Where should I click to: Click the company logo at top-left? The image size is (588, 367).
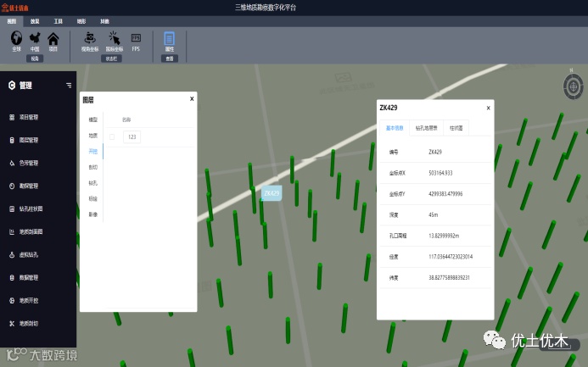pos(15,8)
